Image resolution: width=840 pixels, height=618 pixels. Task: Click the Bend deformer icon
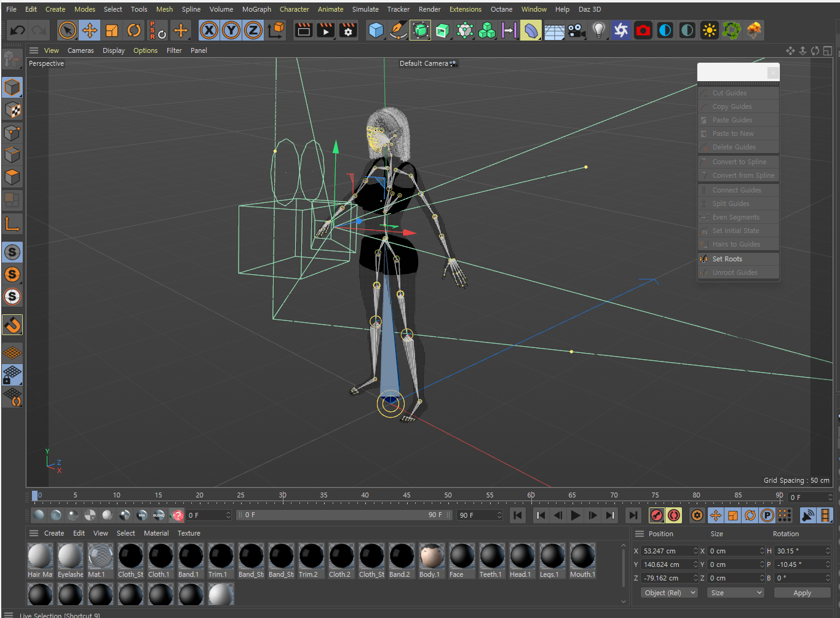coord(531,30)
